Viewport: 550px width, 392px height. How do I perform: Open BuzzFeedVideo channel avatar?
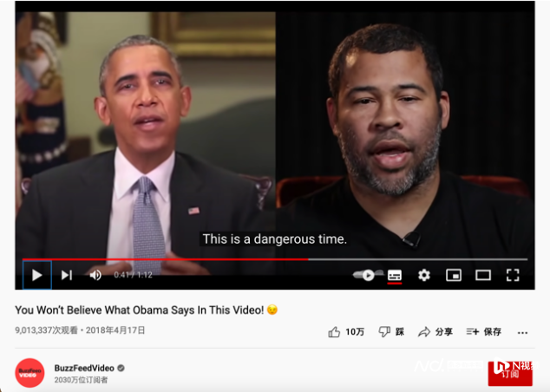(x=29, y=373)
